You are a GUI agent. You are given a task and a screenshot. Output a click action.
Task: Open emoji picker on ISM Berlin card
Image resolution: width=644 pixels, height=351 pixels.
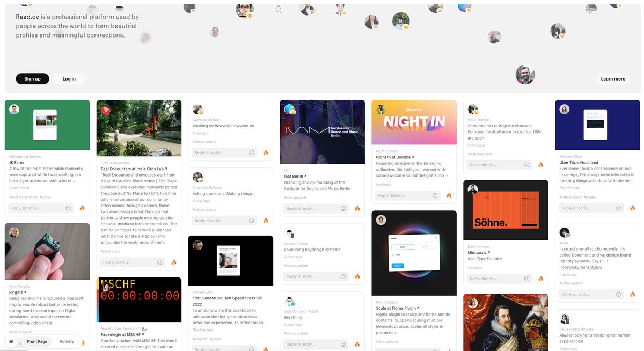[343, 208]
